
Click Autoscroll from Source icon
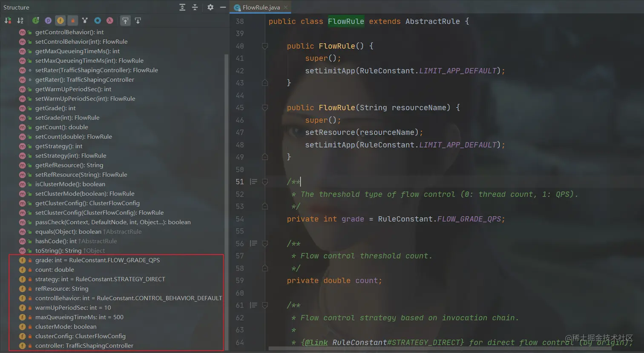(138, 20)
